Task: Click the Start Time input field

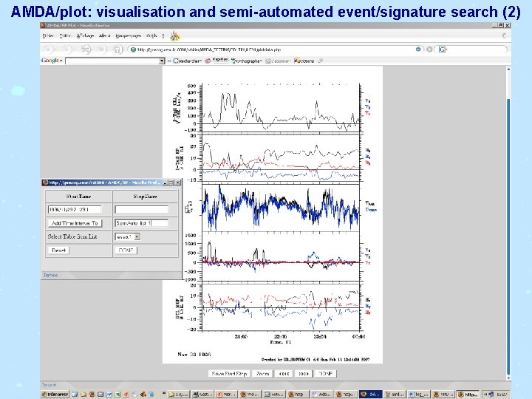Action: [x=75, y=209]
